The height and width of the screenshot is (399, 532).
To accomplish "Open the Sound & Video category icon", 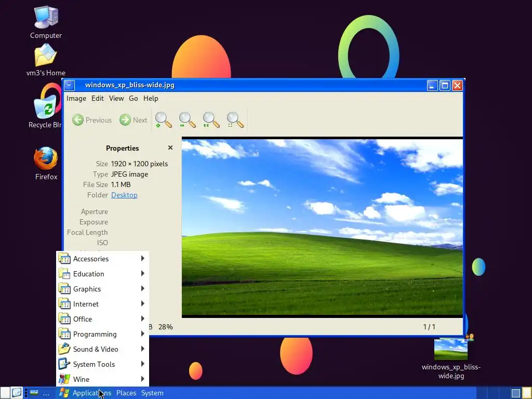I will [x=64, y=349].
